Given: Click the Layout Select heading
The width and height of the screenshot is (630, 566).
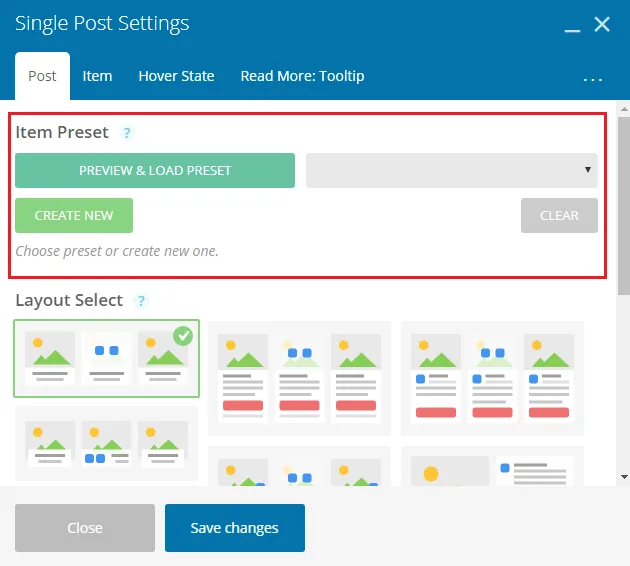Looking at the screenshot, I should coord(69,300).
